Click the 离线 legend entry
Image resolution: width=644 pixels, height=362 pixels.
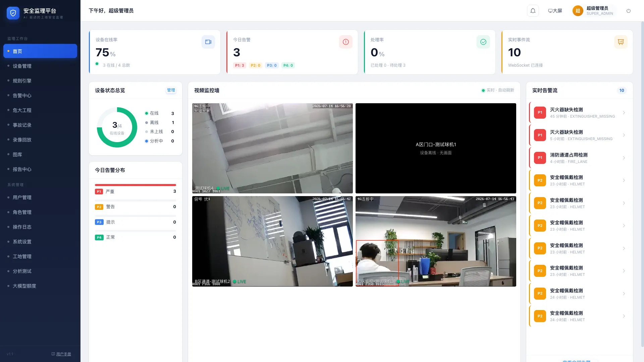159,123
